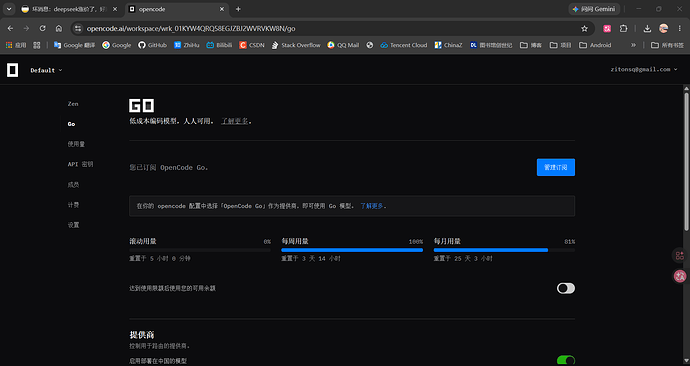690x366 pixels.
Task: Reload the current page
Action: [42, 28]
